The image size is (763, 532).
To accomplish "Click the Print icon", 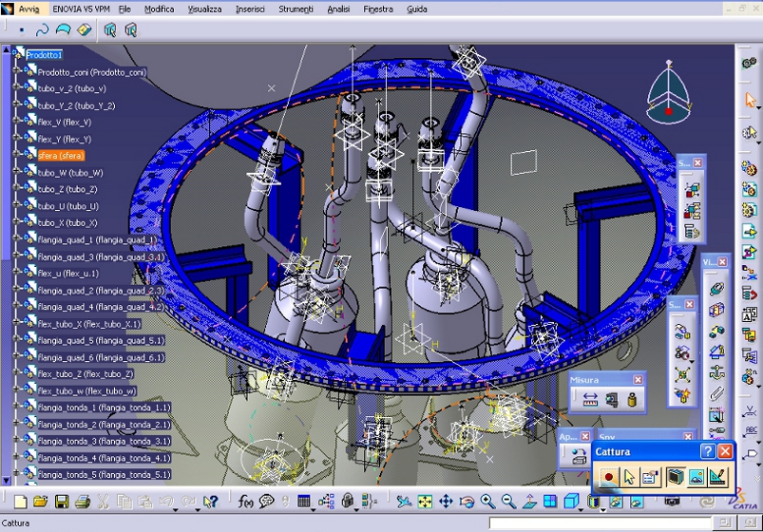I will pyautogui.click(x=83, y=502).
